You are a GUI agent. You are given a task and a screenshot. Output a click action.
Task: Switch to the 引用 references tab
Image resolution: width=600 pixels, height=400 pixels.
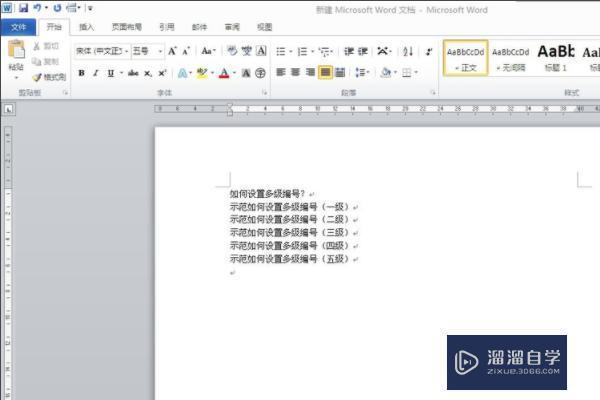click(x=166, y=27)
